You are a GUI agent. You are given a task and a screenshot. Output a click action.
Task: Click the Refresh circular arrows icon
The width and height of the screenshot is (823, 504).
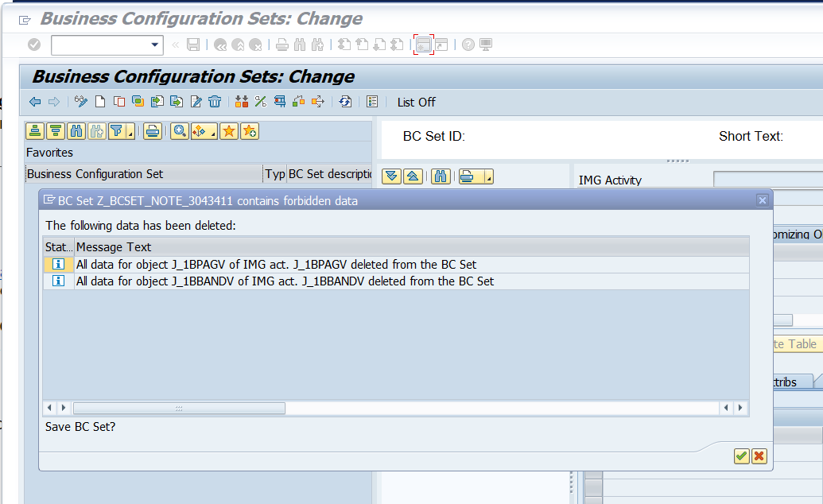tap(345, 101)
